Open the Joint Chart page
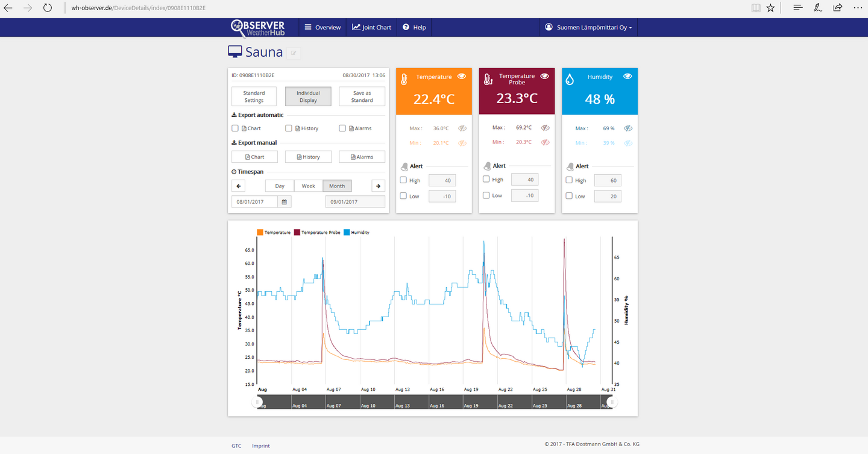Image resolution: width=868 pixels, height=454 pixels. pos(372,27)
